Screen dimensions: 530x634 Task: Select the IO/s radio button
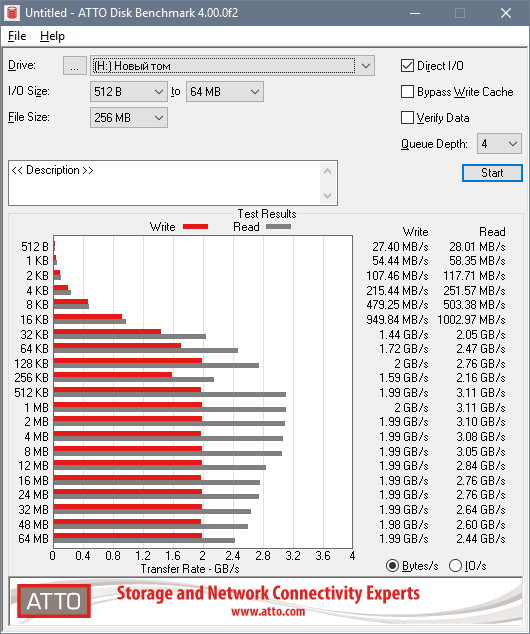[455, 566]
